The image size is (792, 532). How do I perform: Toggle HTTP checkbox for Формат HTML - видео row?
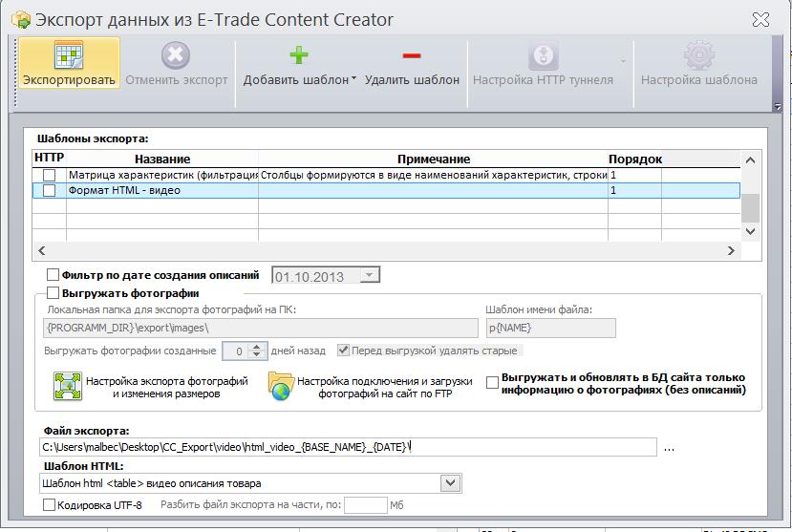49,190
